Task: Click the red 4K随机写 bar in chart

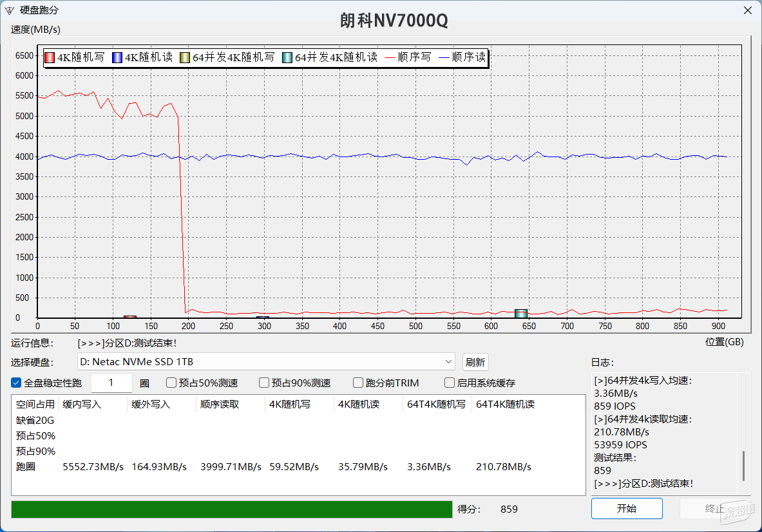Action: 129,317
